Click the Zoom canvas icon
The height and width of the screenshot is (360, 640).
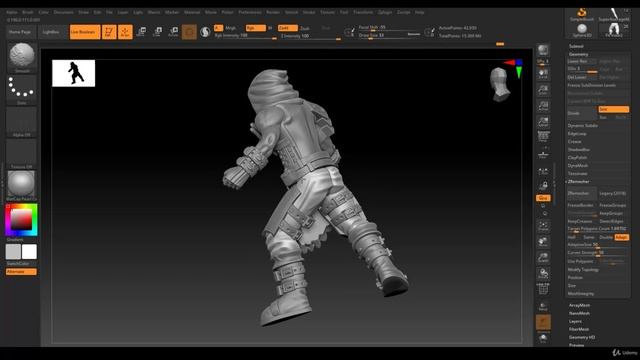[543, 90]
